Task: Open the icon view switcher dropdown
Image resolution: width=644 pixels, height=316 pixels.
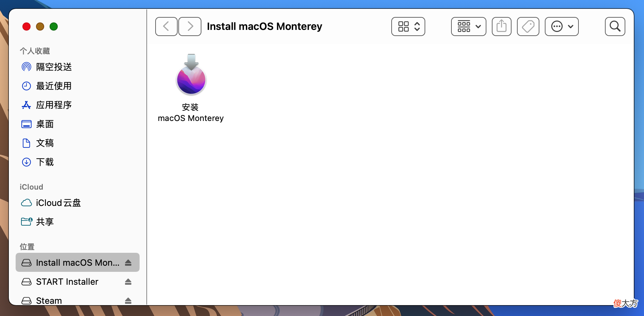Action: point(408,27)
